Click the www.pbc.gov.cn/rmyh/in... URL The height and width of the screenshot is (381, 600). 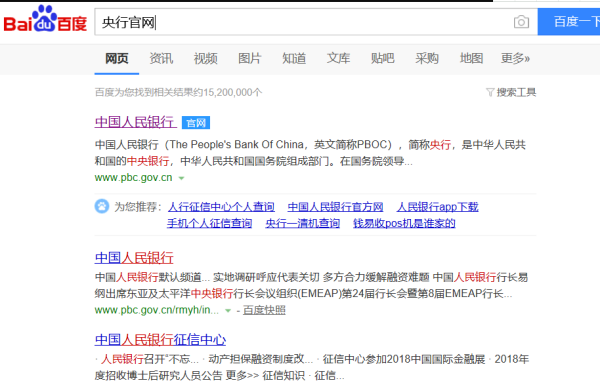[x=157, y=310]
